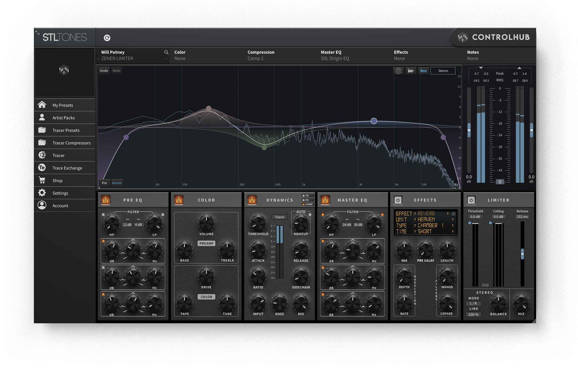This screenshot has height=392, width=578.
Task: Next TIME arrow after SHORT
Action: [x=453, y=231]
